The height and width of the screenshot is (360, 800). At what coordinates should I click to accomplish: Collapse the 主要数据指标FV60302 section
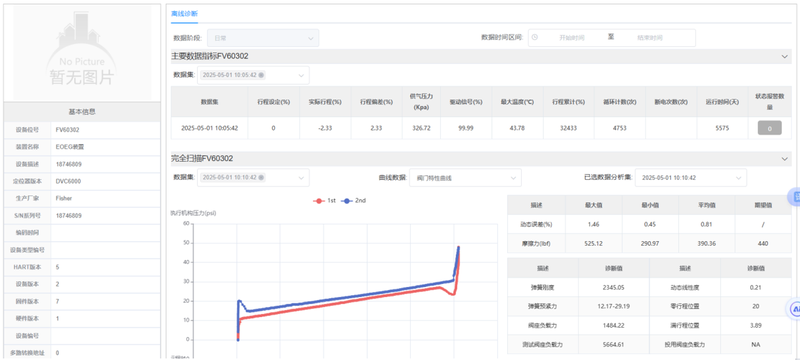click(785, 57)
